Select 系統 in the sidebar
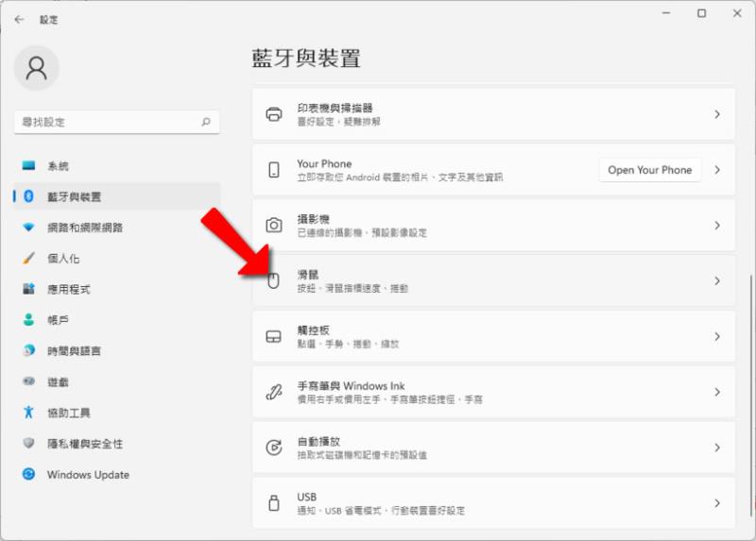756x541 pixels. pyautogui.click(x=116, y=166)
